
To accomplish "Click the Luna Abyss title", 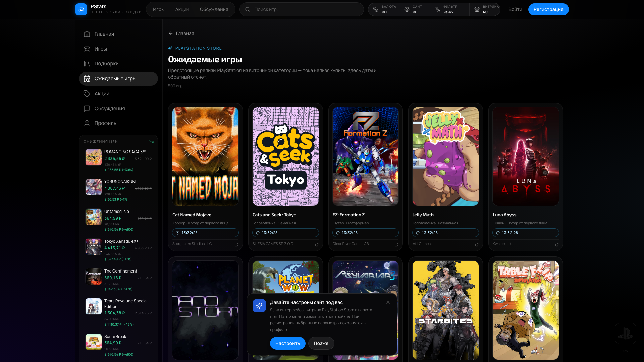I will coord(504,215).
